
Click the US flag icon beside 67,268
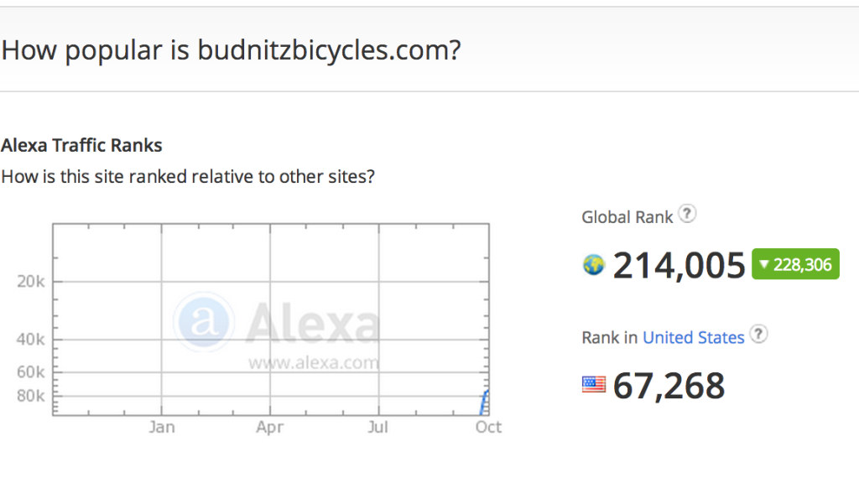(594, 385)
